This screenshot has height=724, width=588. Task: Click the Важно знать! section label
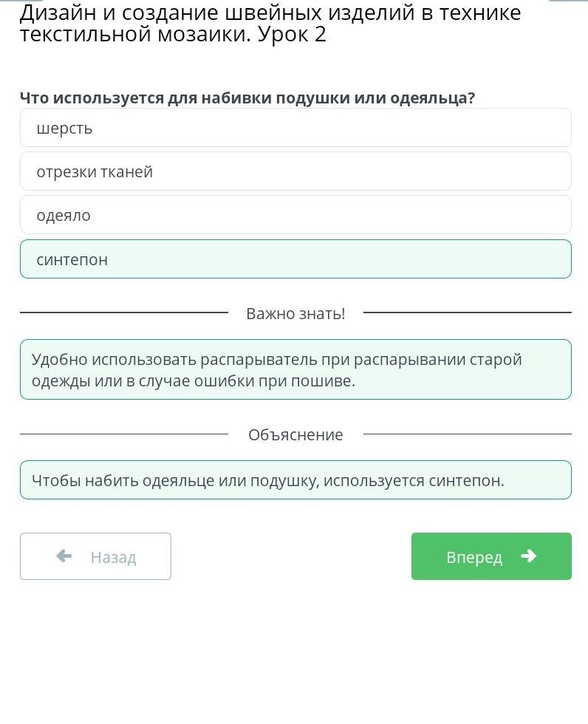[295, 313]
